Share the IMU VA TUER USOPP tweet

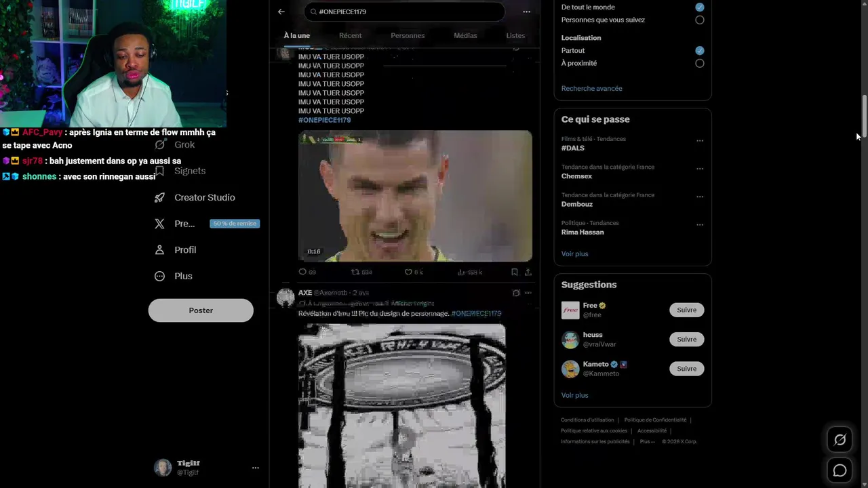click(x=528, y=272)
